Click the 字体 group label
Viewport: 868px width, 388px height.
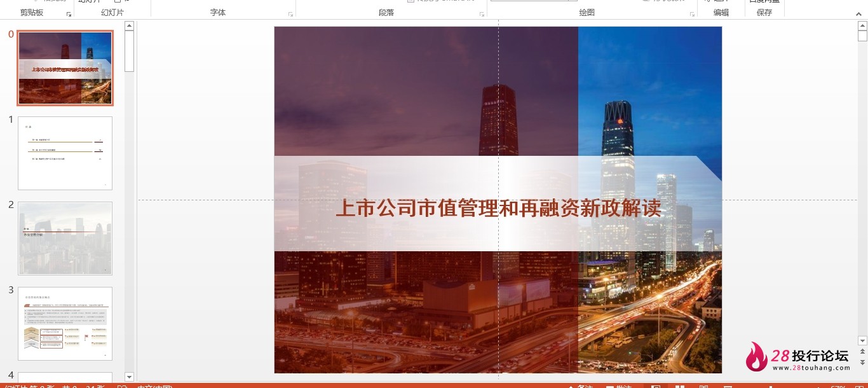tap(218, 12)
